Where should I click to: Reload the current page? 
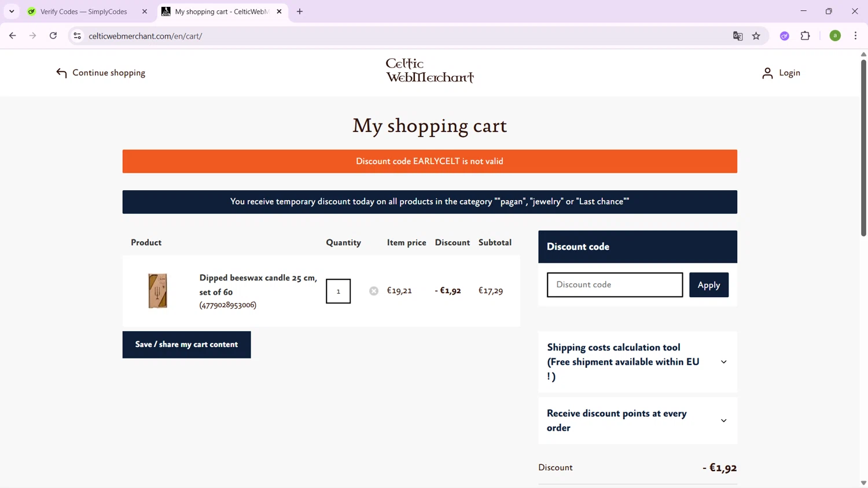coord(53,36)
